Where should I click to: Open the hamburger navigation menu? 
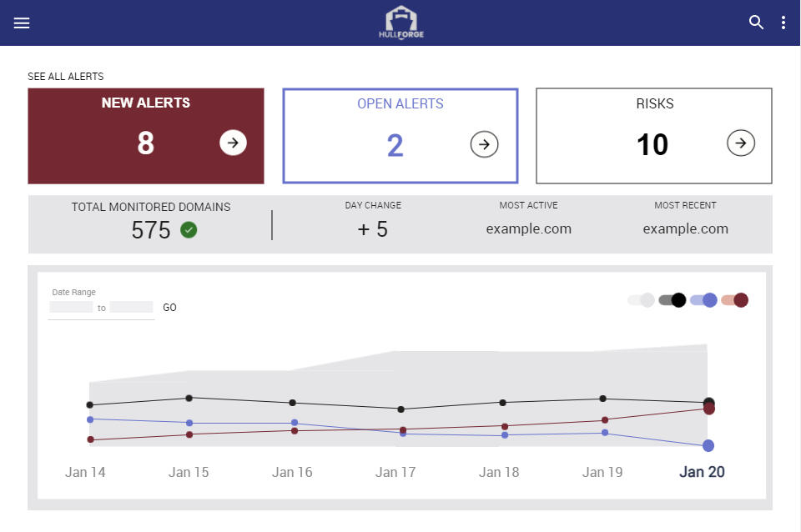click(22, 23)
